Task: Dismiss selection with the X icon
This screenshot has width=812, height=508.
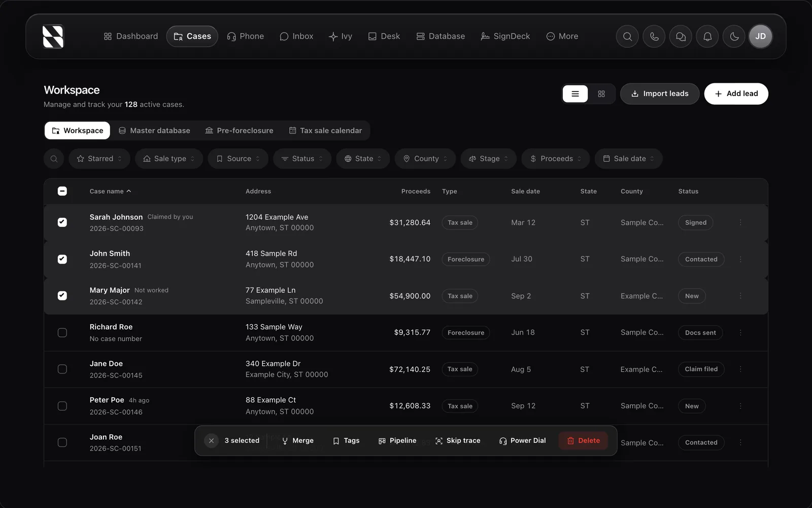Action: (x=211, y=440)
